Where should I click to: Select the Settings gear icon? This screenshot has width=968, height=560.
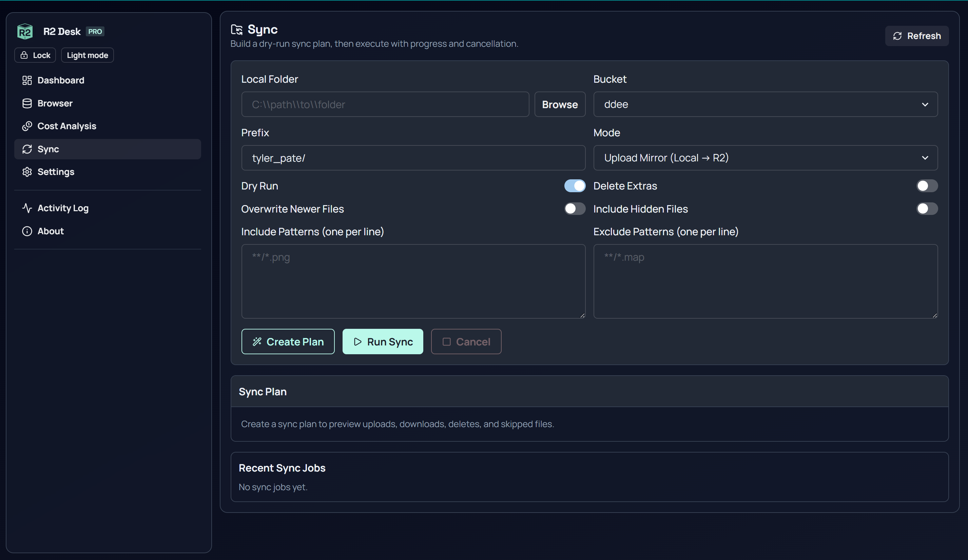pos(27,172)
